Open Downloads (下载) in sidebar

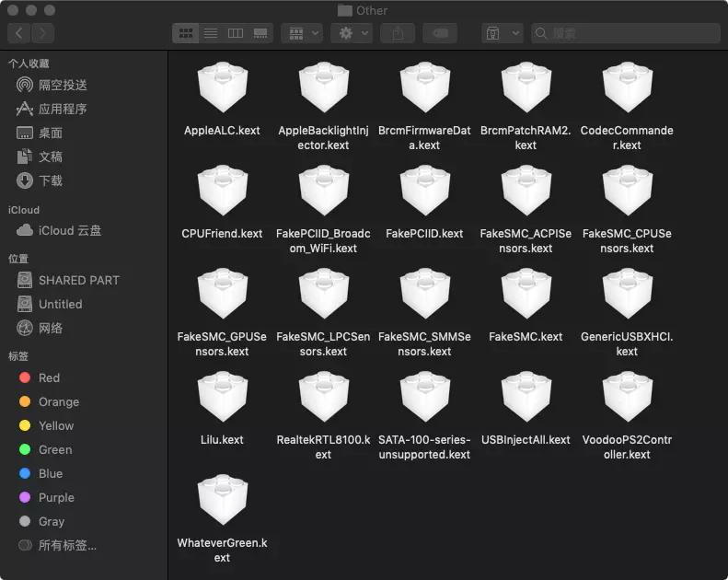tap(40, 180)
